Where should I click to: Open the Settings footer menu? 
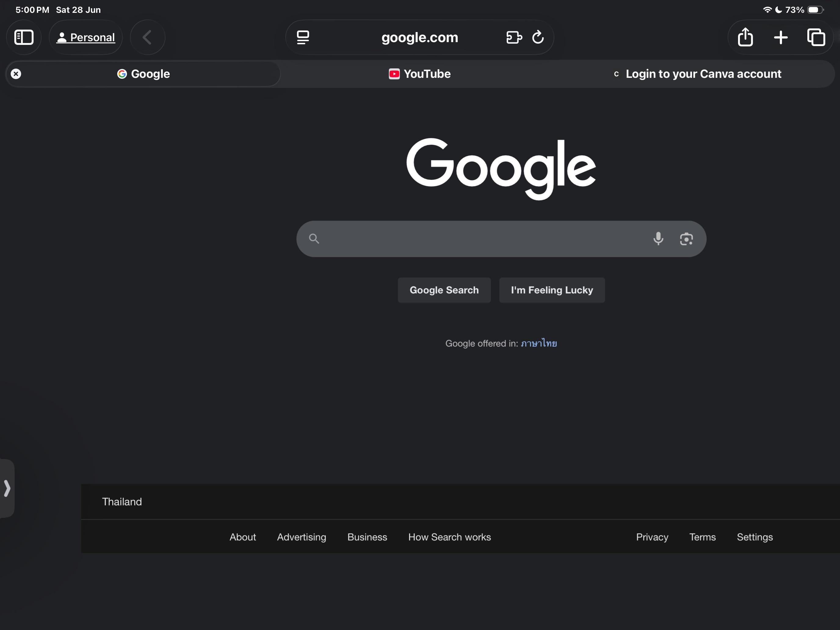[x=755, y=537]
